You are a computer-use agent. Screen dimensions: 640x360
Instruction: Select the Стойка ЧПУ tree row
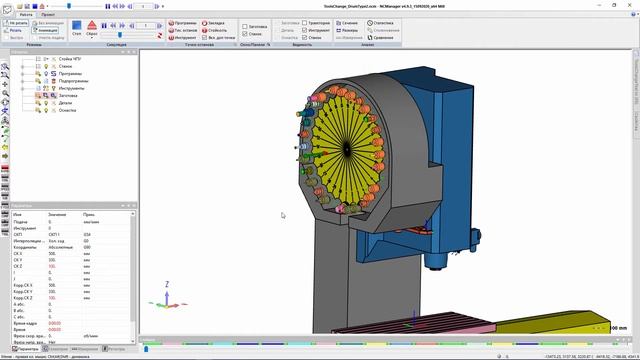pos(70,59)
